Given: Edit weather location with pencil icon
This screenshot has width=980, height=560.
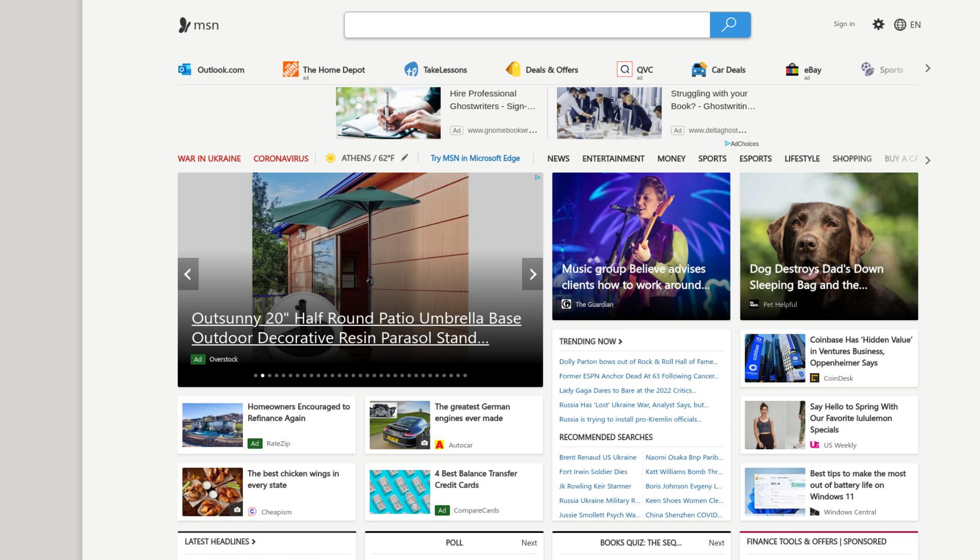Looking at the screenshot, I should point(404,158).
